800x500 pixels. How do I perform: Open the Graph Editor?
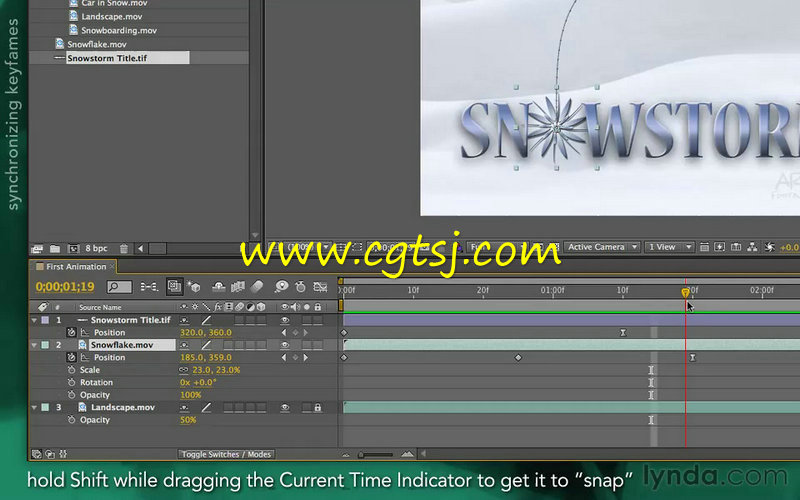click(320, 287)
